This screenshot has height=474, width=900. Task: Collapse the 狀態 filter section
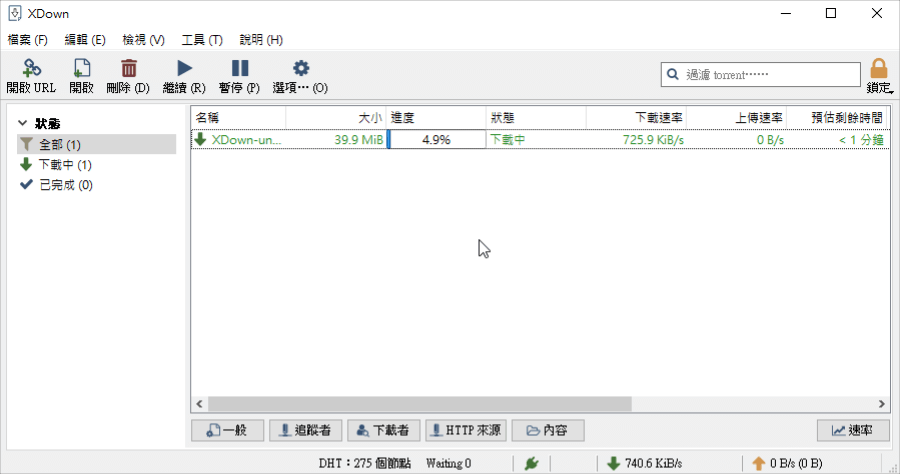(x=22, y=123)
